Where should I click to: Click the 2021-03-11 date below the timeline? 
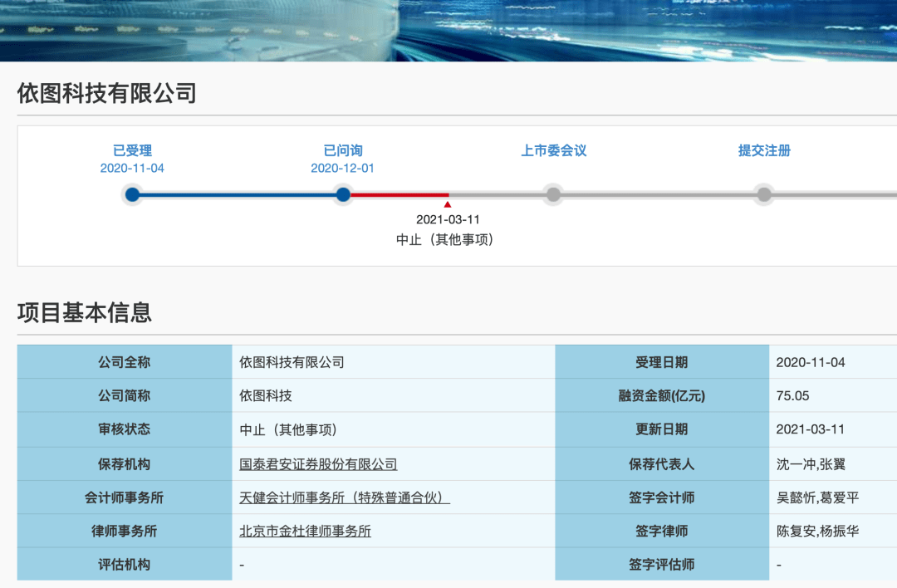448,220
